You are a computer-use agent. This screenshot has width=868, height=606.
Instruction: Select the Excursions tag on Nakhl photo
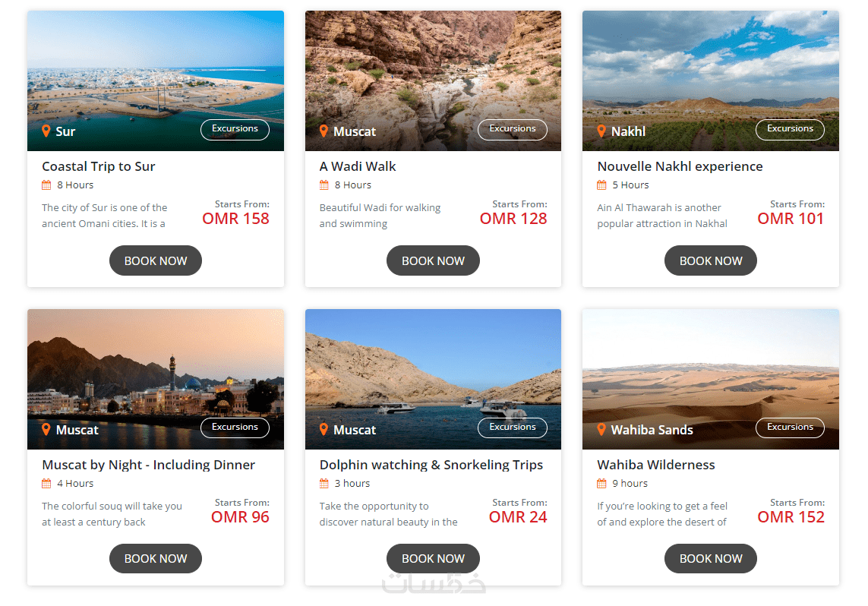[x=790, y=129]
